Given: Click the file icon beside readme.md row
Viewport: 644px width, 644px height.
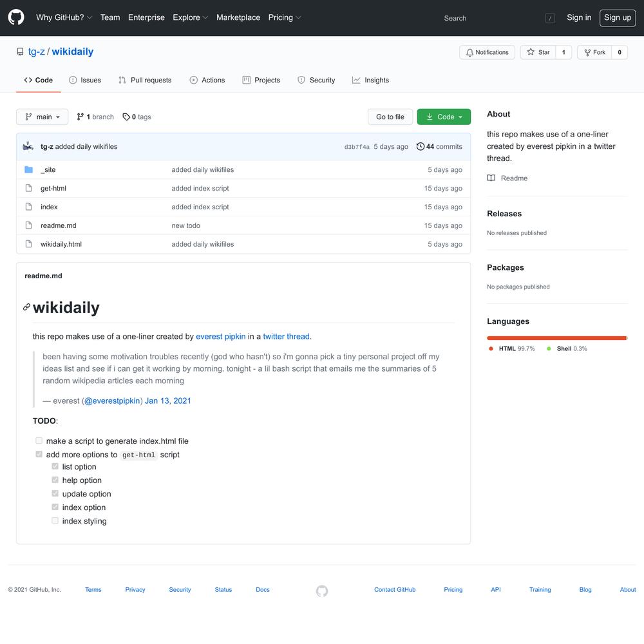Looking at the screenshot, I should click(29, 225).
